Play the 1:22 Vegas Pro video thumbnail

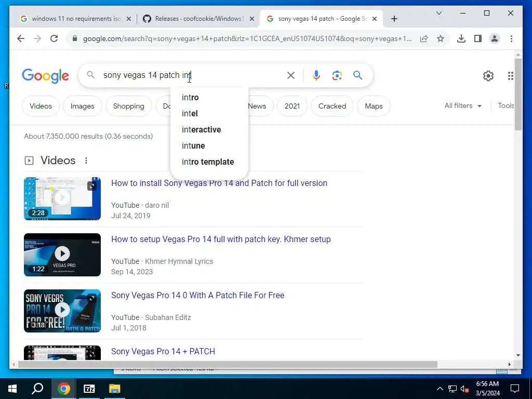tap(62, 255)
